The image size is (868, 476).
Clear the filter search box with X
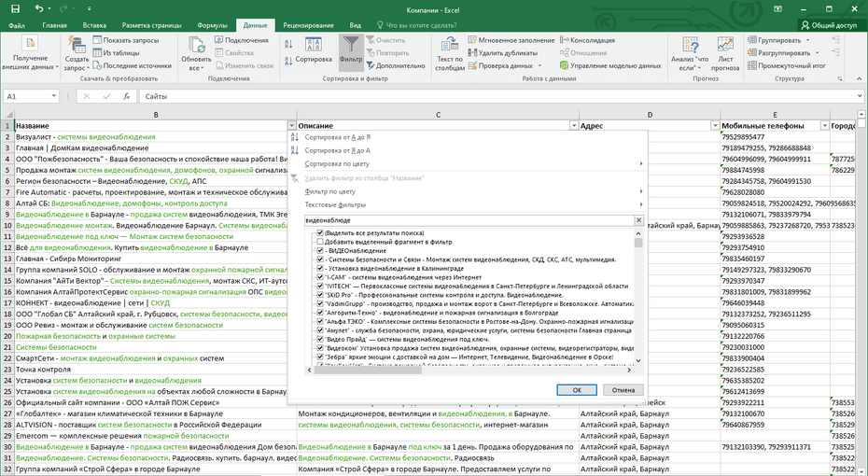tap(638, 220)
